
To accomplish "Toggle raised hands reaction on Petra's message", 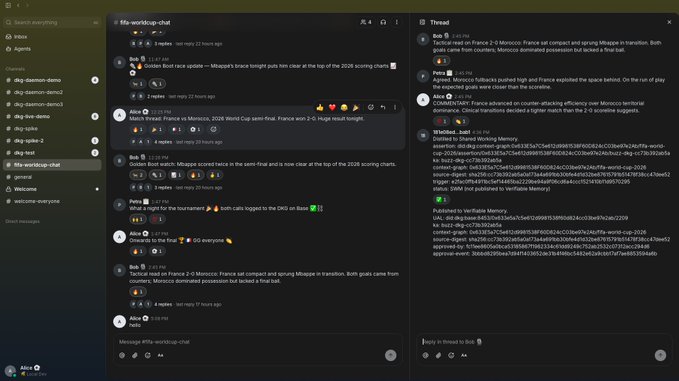I will [138, 220].
